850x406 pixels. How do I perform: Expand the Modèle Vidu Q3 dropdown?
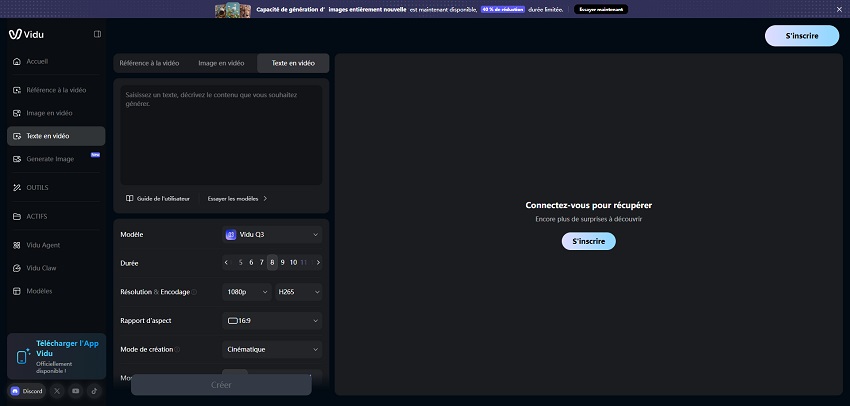point(272,235)
